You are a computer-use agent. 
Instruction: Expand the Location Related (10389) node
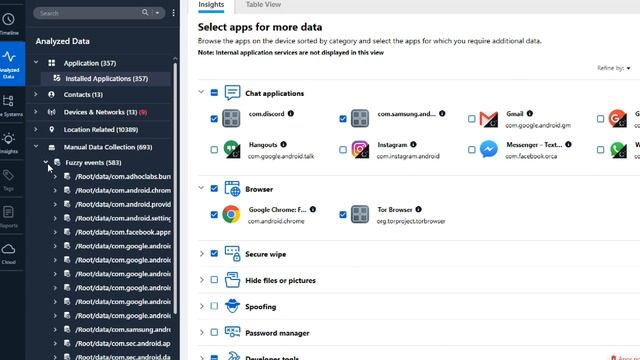point(36,129)
